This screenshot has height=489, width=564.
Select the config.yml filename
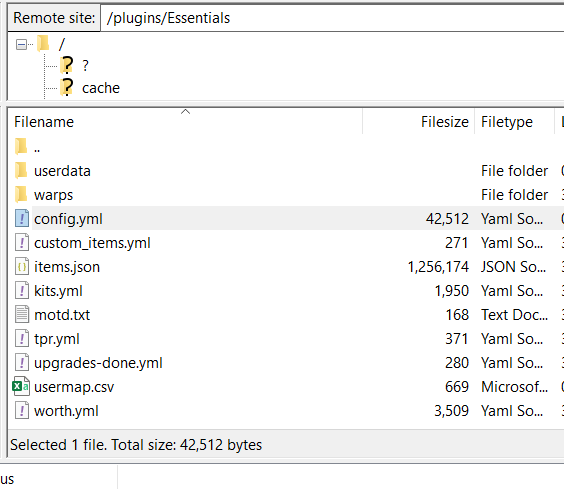(68, 219)
